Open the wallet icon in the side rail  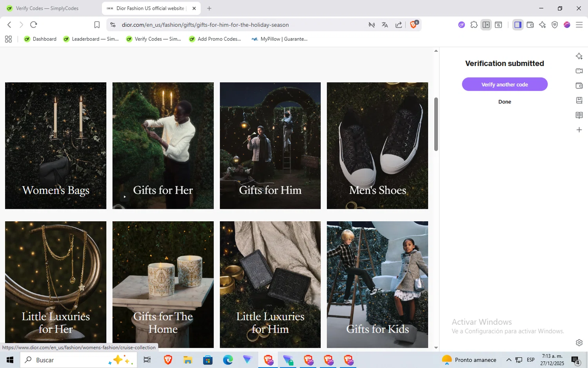click(x=579, y=86)
